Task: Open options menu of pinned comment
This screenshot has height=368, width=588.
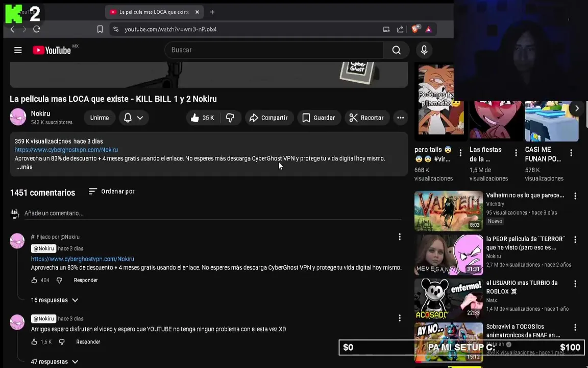Action: coord(400,237)
